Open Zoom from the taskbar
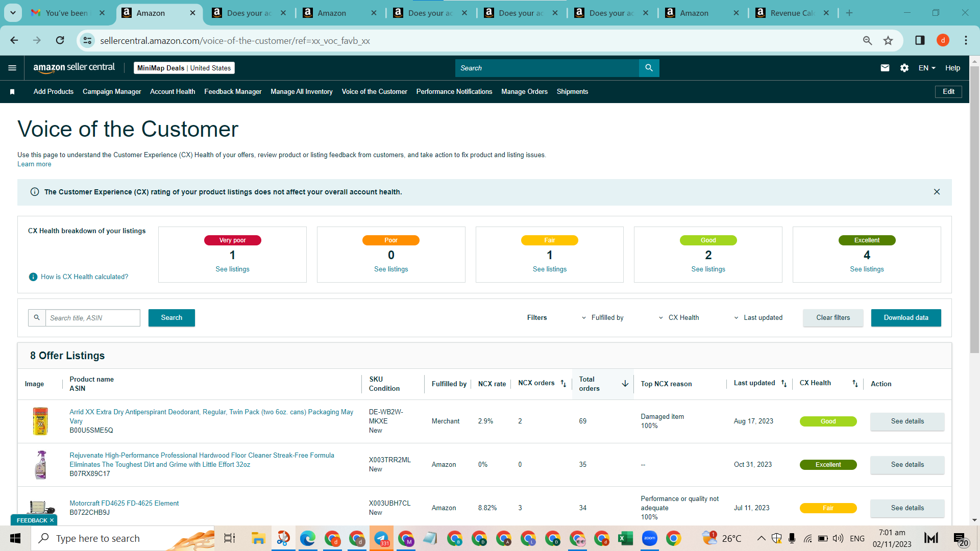This screenshot has height=551, width=980. [x=650, y=538]
